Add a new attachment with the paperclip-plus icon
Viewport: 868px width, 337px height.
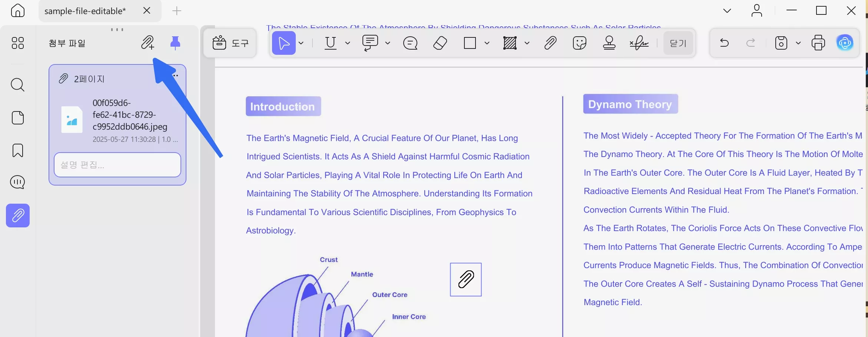tap(148, 43)
